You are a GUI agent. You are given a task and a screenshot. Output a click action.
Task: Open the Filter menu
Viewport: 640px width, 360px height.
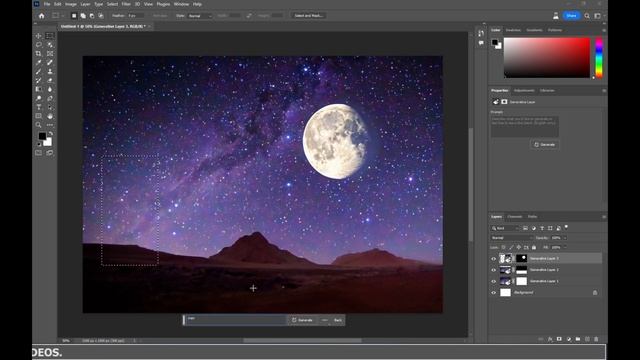tap(126, 4)
